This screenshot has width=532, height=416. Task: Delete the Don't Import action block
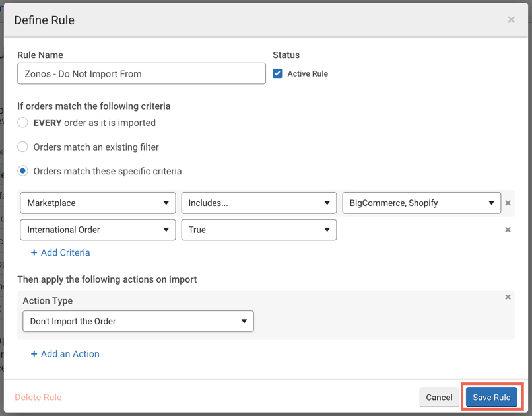[508, 297]
